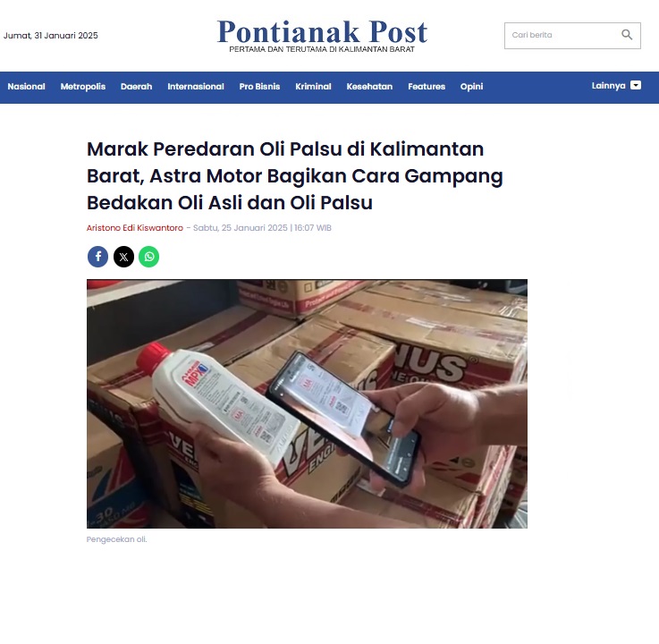
Task: Open the Nasional section
Action: [26, 87]
